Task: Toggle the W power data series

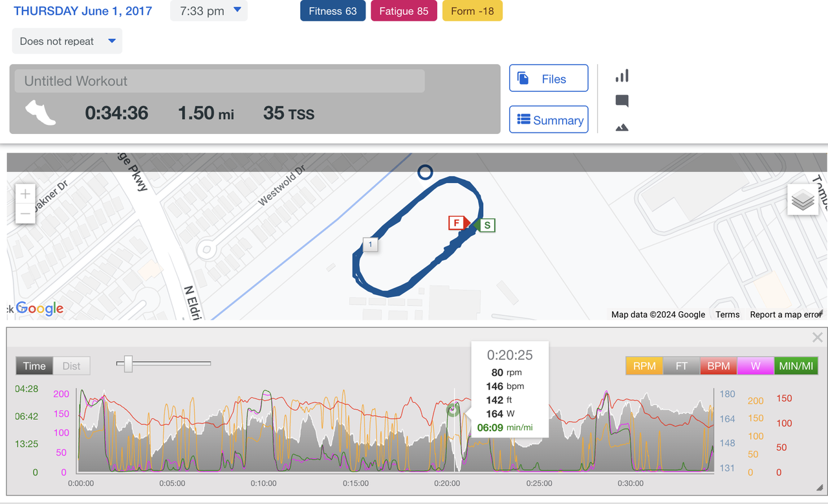Action: tap(755, 366)
